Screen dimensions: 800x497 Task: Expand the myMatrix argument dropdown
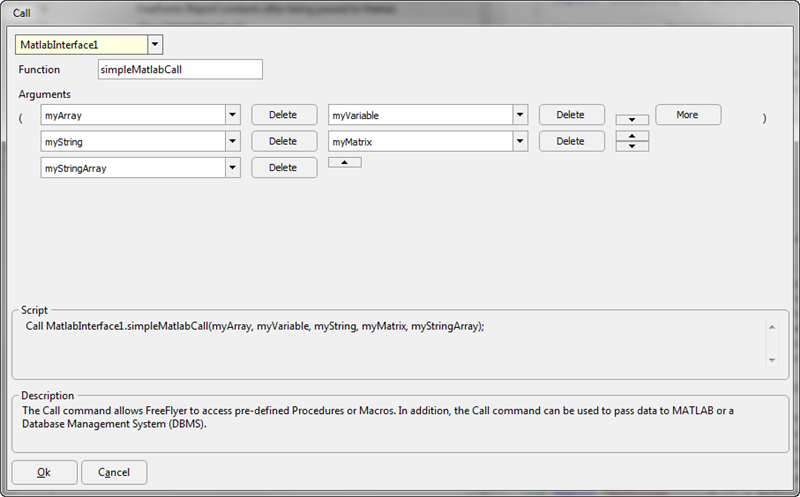(x=520, y=141)
